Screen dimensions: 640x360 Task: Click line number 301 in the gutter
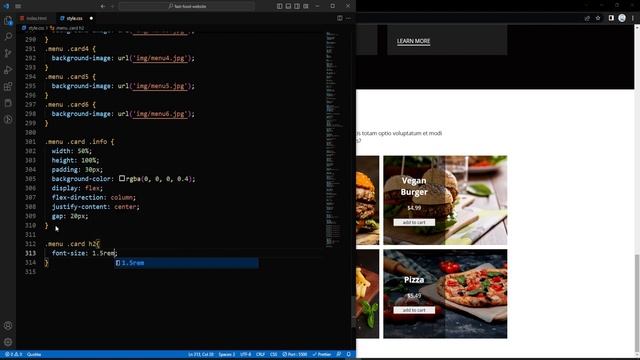tap(30, 142)
